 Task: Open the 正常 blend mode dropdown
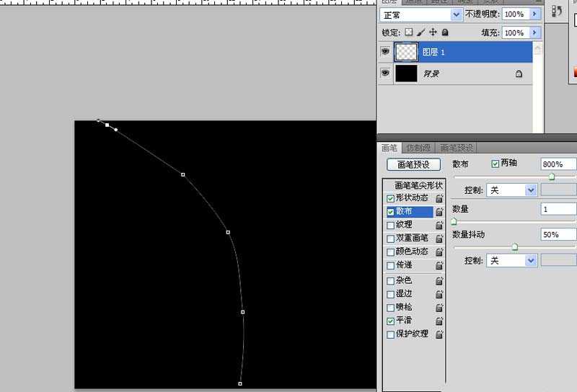(x=422, y=14)
